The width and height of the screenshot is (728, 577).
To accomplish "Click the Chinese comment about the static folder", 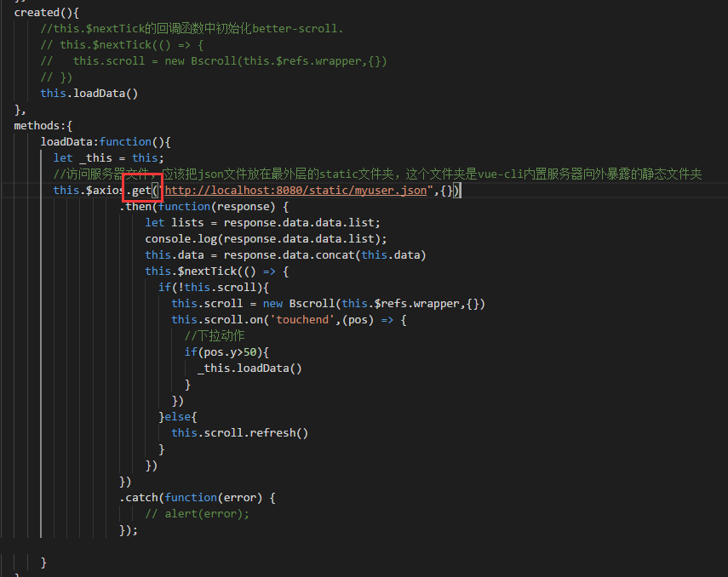I will point(377,174).
